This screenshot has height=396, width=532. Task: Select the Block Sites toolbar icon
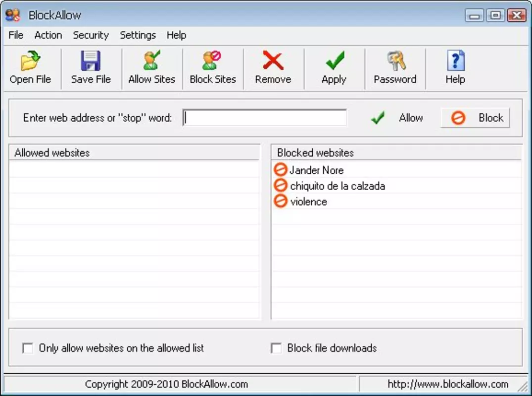coord(212,60)
